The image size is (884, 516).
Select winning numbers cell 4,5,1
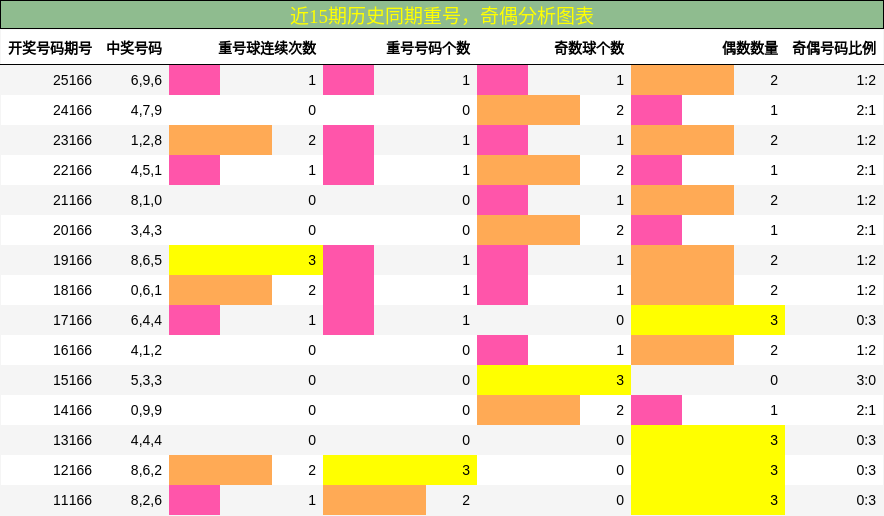[146, 170]
